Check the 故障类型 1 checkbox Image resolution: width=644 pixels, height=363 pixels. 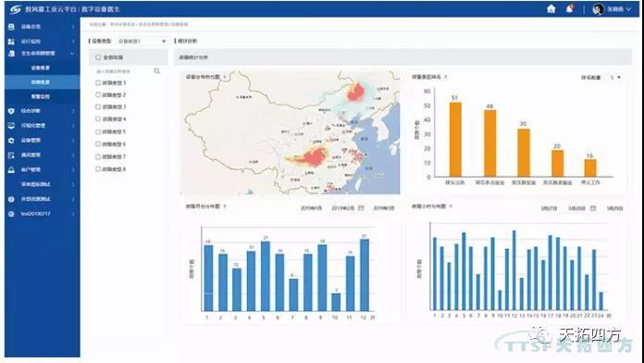coord(98,83)
